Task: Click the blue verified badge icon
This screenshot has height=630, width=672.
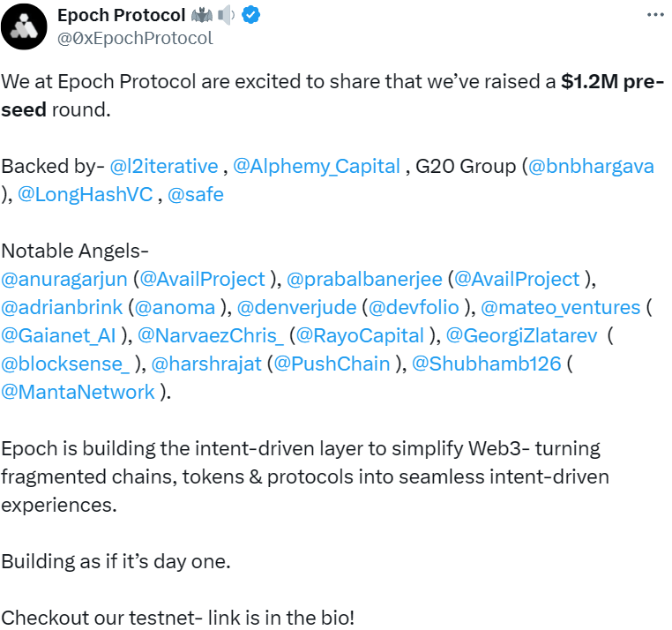Action: point(252,15)
